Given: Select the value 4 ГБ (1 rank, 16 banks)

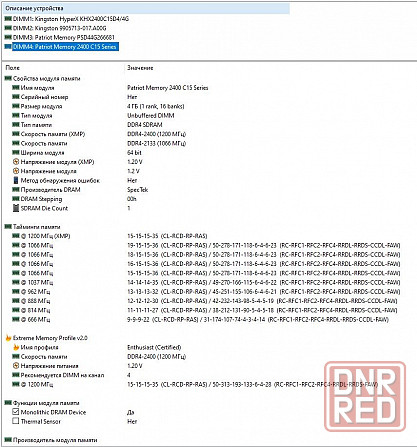Looking at the screenshot, I should coord(156,106).
